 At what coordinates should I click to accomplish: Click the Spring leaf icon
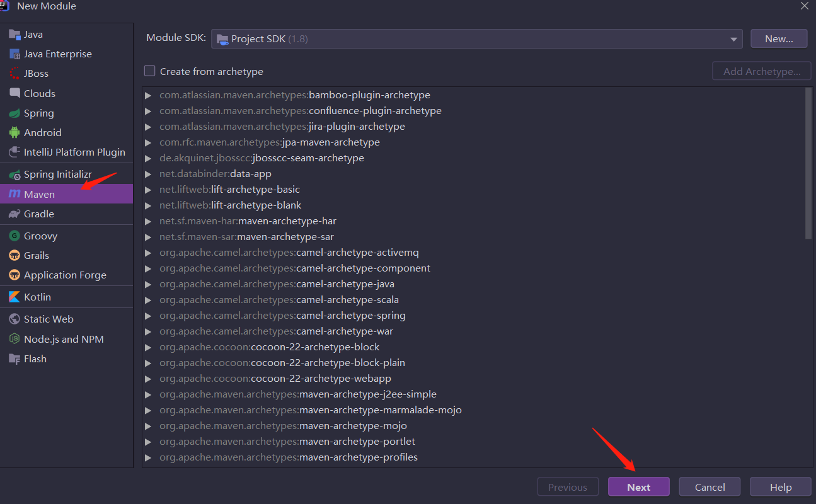click(14, 113)
